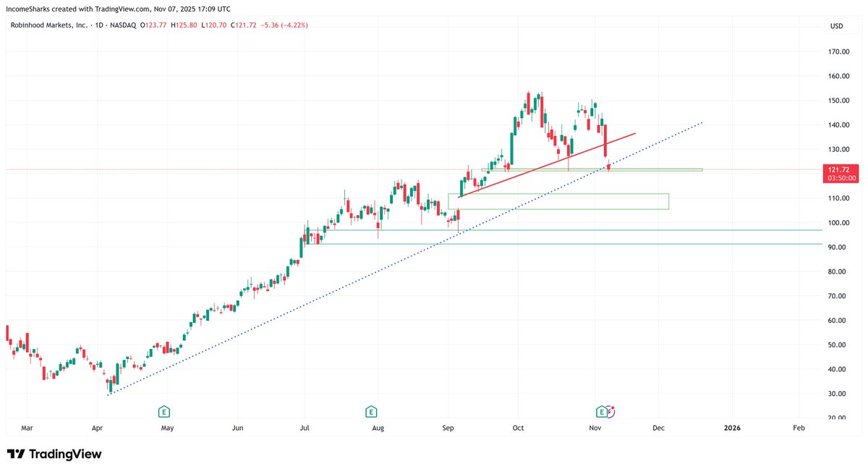Click the 130.00 price axis label
868x472 pixels.
(x=839, y=150)
